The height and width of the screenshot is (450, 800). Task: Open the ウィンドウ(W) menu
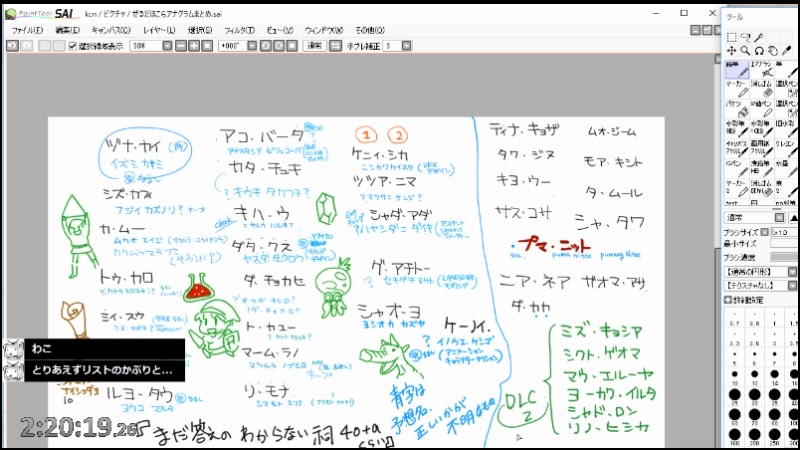click(323, 31)
